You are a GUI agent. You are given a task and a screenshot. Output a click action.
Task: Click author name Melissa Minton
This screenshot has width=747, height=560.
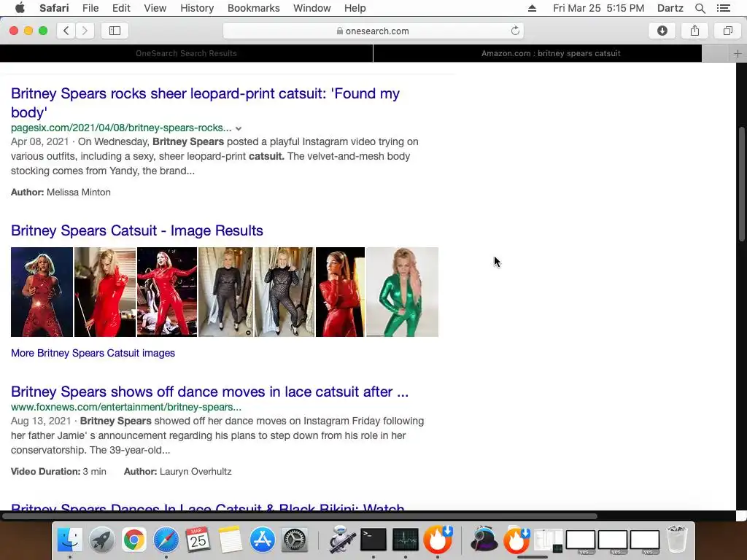79,192
